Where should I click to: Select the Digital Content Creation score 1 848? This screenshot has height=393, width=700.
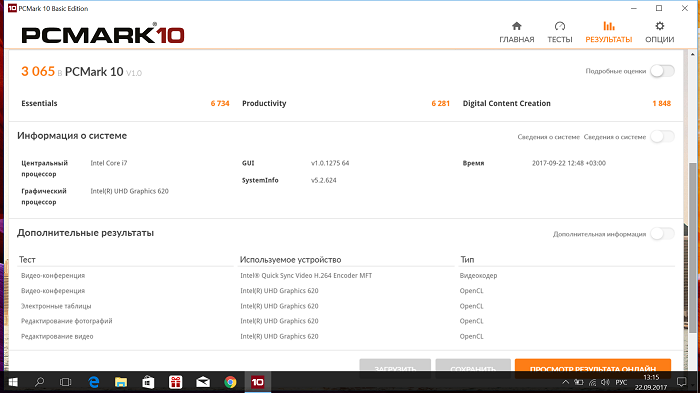(x=661, y=103)
